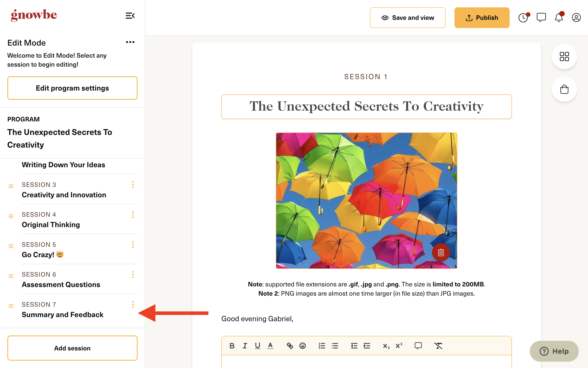The image size is (588, 368).
Task: Apply subscript formatting
Action: (x=386, y=346)
